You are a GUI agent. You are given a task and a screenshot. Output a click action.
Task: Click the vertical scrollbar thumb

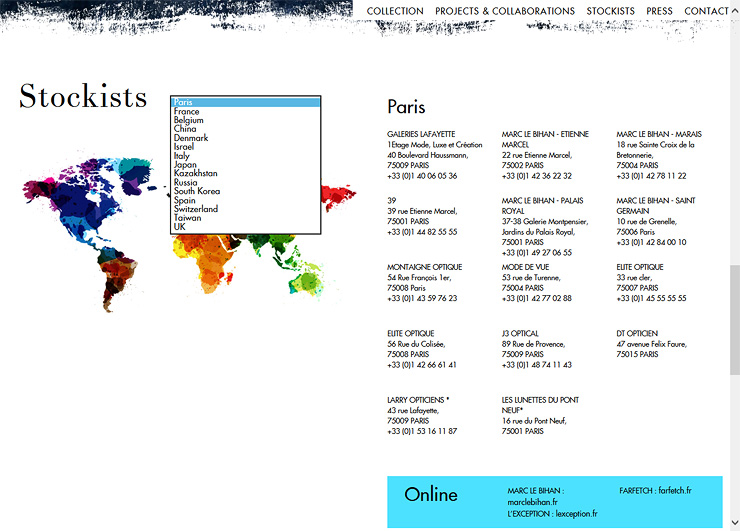735,320
